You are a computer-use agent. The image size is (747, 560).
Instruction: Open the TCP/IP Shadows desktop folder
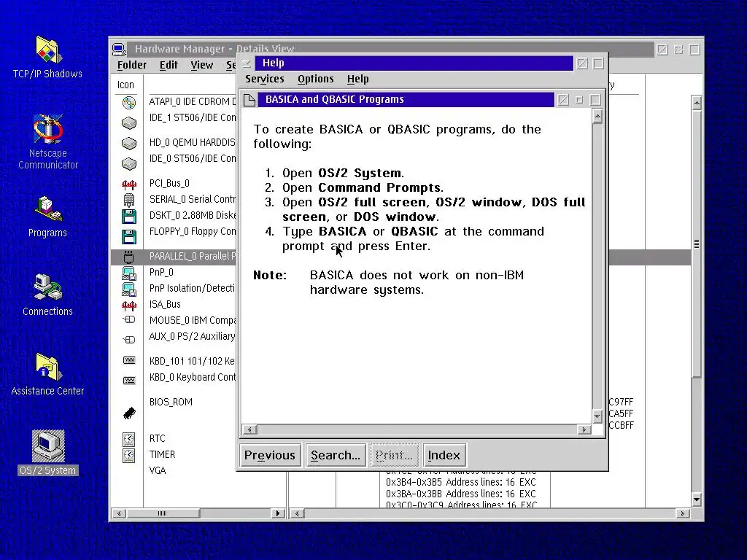pyautogui.click(x=47, y=50)
